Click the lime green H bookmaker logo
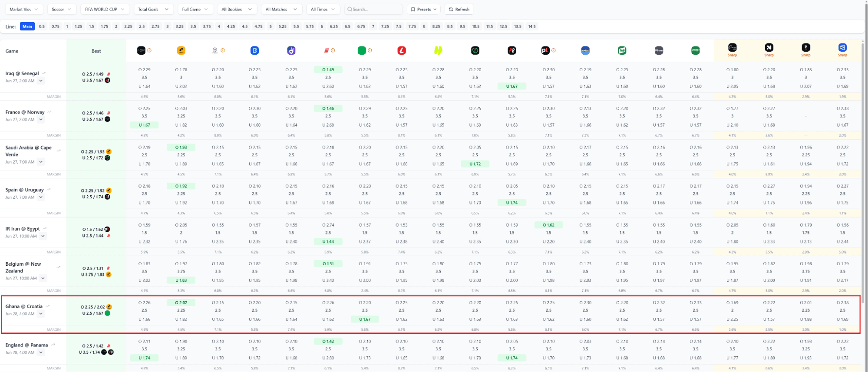 438,51
